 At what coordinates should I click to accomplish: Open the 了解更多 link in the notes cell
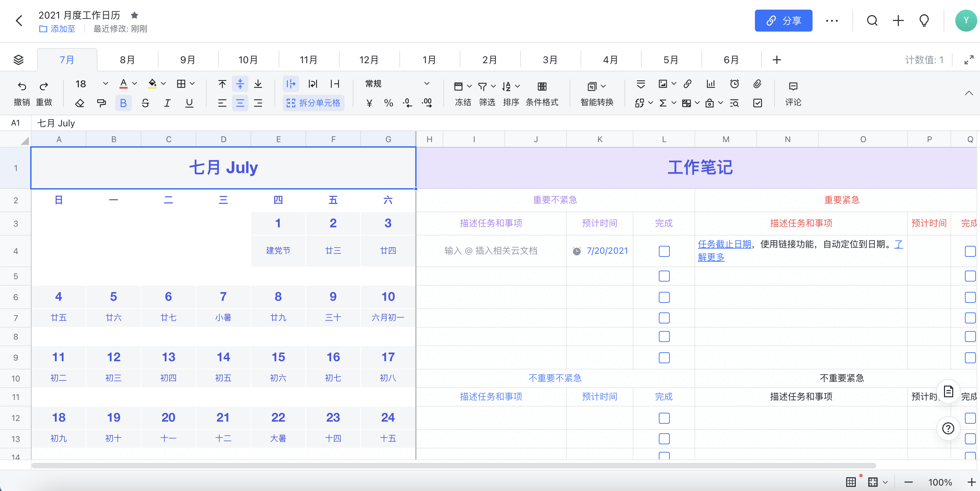[x=711, y=257]
